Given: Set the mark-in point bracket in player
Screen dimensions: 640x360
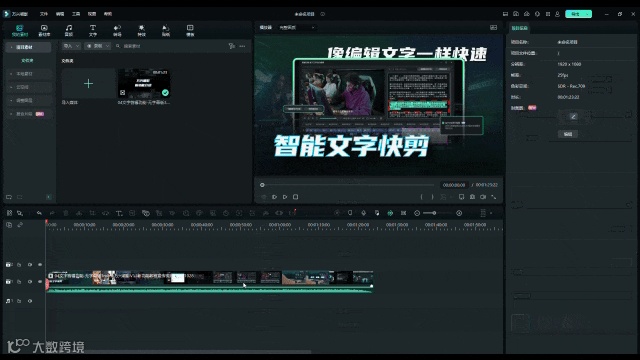Looking at the screenshot, I should 422,197.
